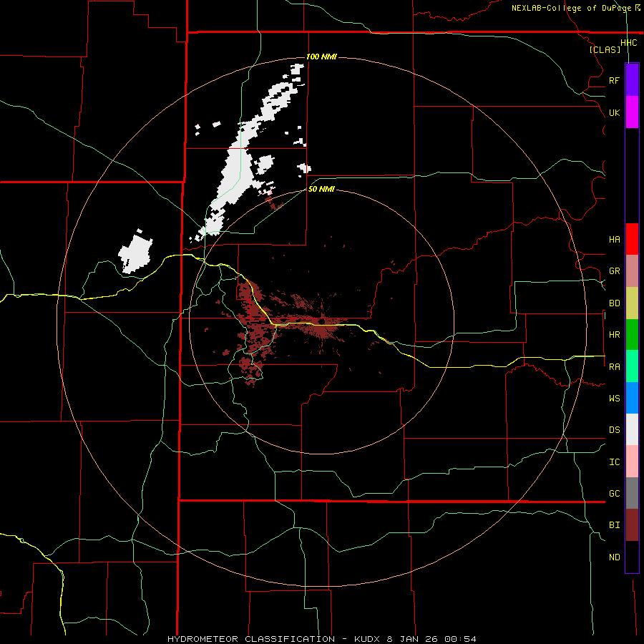
Task: Click the WS legend label
Action: [x=614, y=399]
